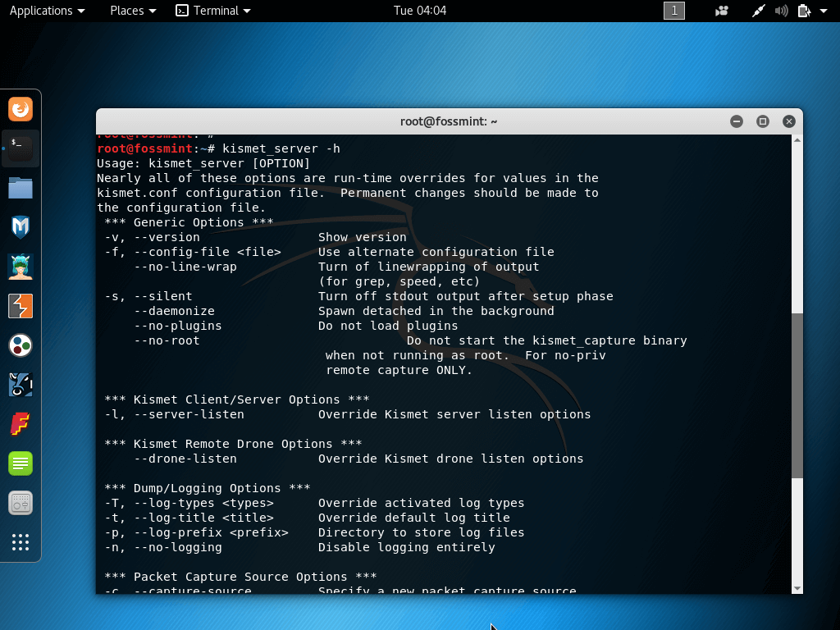Open the grey tweak tool dock icon

coord(21,503)
